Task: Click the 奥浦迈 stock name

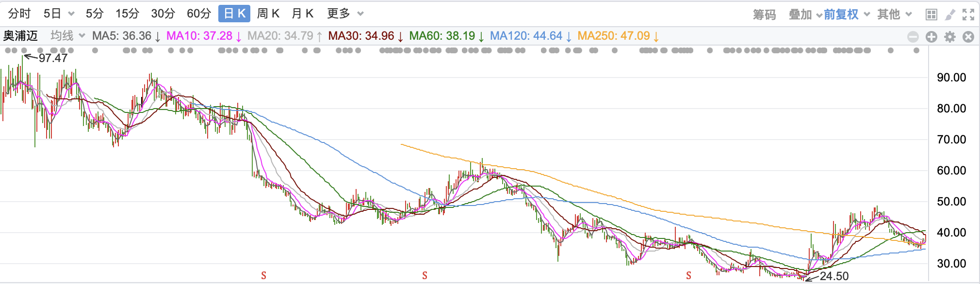Action: tap(20, 36)
